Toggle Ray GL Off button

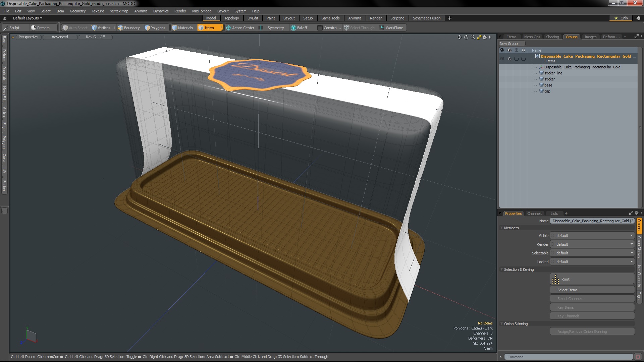pyautogui.click(x=95, y=37)
